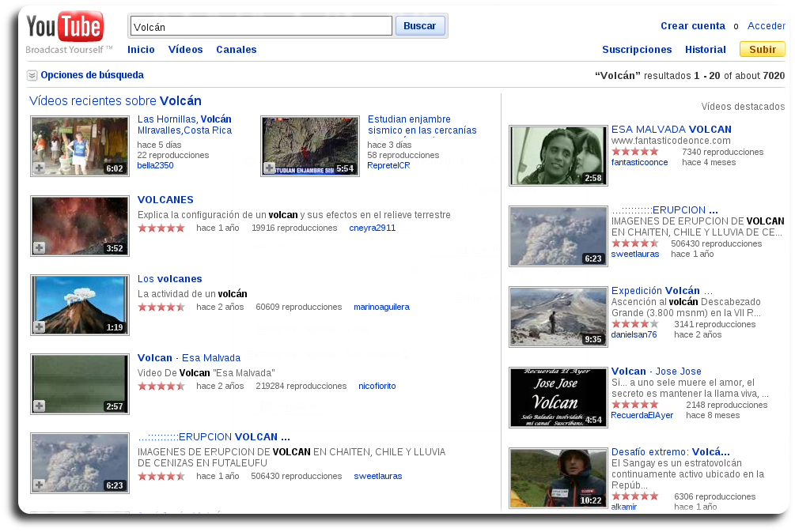Screen dimensions: 795x532
Task: Switch to the Canales tab
Action: [236, 49]
